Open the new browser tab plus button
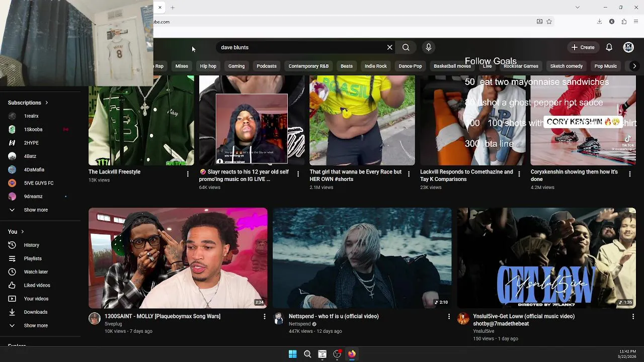 coord(173,8)
